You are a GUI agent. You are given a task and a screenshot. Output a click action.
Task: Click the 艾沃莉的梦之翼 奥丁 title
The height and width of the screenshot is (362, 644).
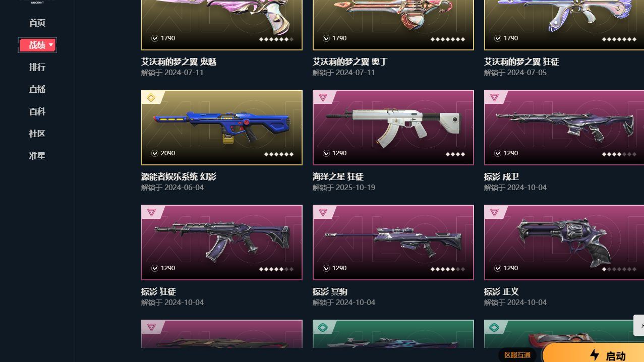350,62
